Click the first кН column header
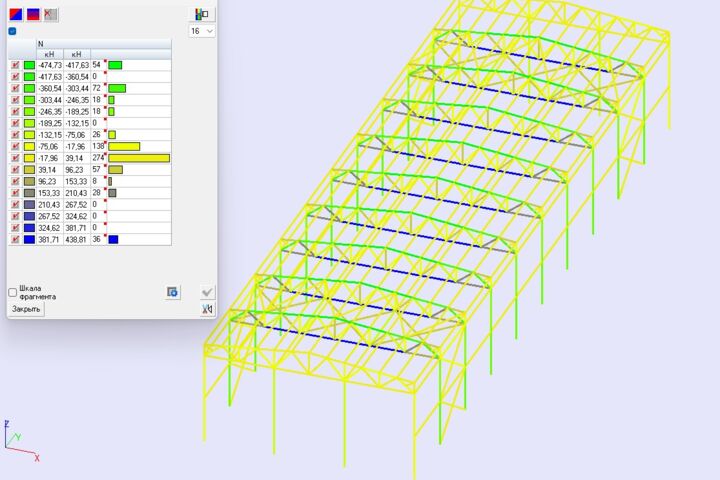This screenshot has width=720, height=480. click(50, 54)
